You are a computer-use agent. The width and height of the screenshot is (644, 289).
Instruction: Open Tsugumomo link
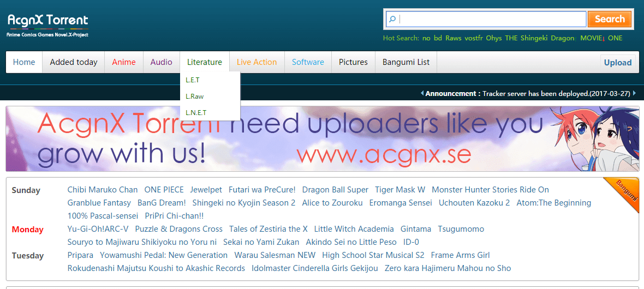(461, 229)
